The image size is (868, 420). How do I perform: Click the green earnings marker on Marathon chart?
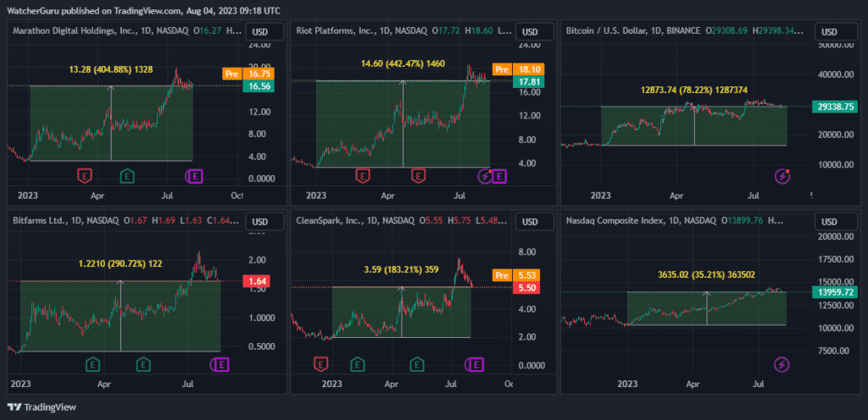[x=126, y=176]
